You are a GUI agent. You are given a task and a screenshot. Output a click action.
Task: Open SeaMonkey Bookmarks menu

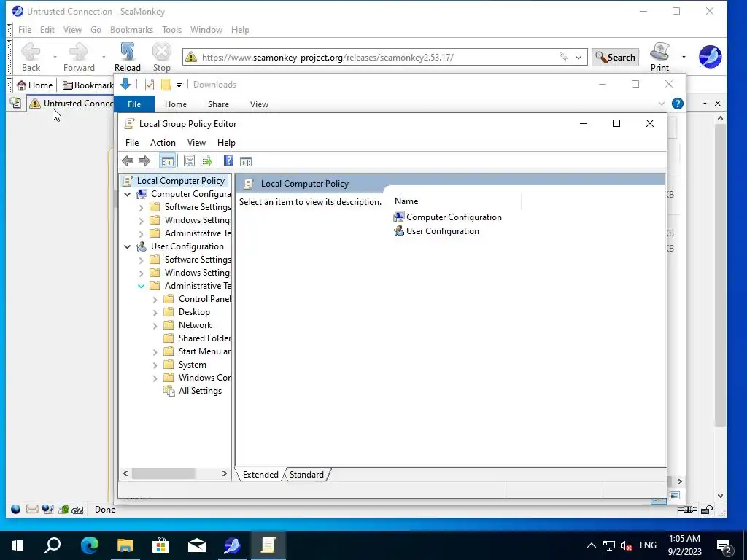click(x=131, y=29)
